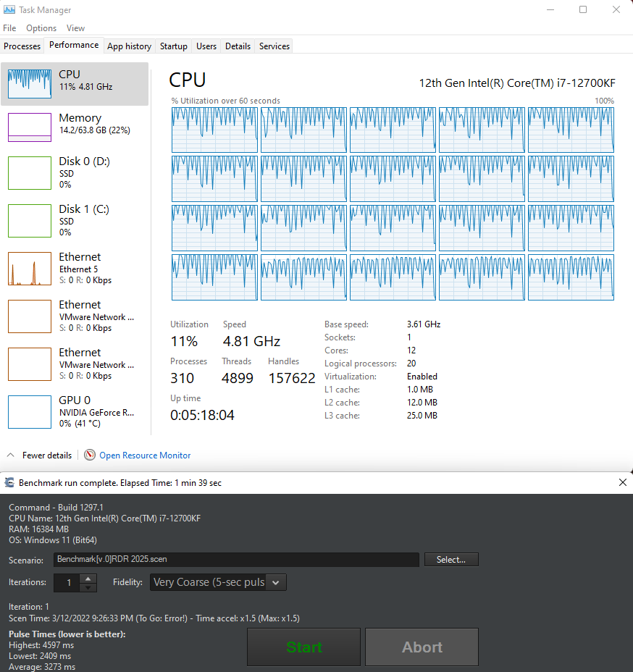Click the Average: 3273 ms result

(x=42, y=667)
